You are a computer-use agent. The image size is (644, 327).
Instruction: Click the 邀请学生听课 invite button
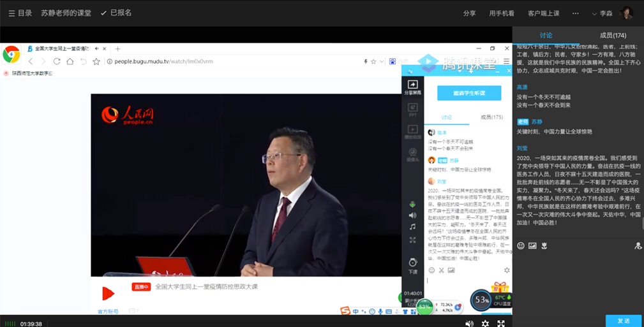pyautogui.click(x=469, y=93)
